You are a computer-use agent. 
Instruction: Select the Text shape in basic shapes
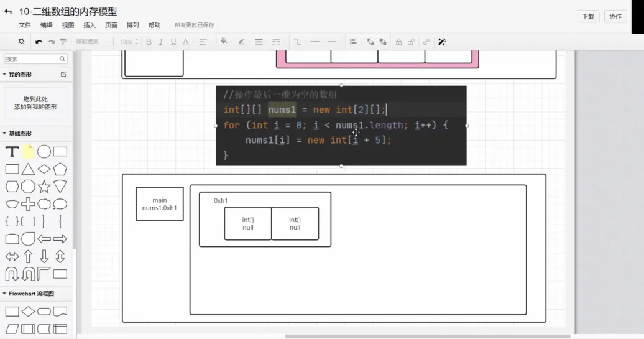click(x=12, y=152)
